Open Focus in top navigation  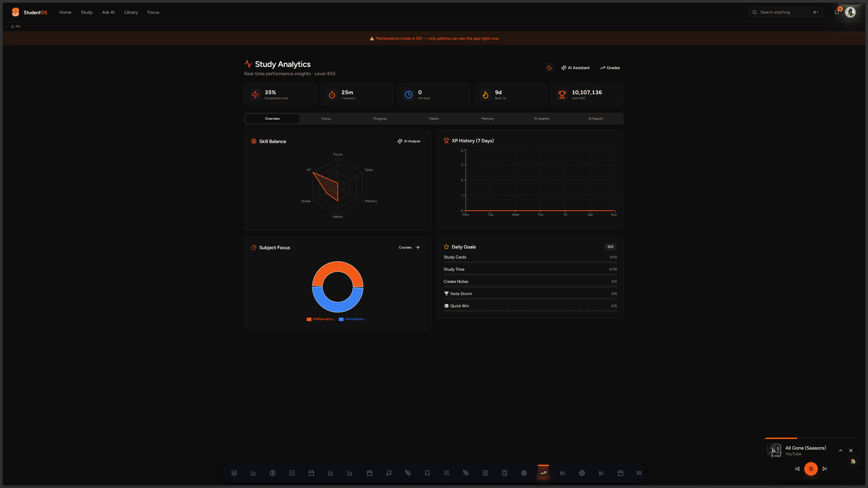[x=153, y=12]
